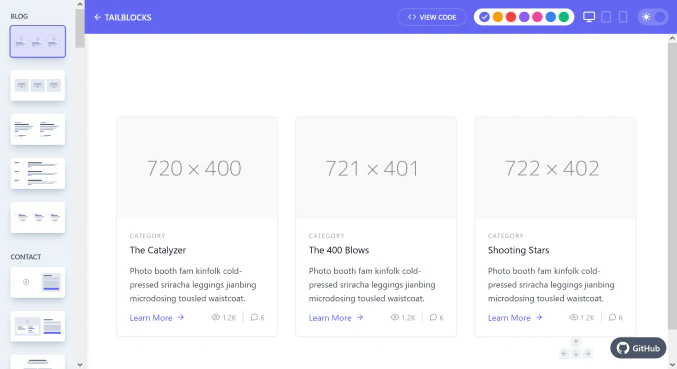
Task: Click the right arrow navigation key icon
Action: click(x=587, y=353)
